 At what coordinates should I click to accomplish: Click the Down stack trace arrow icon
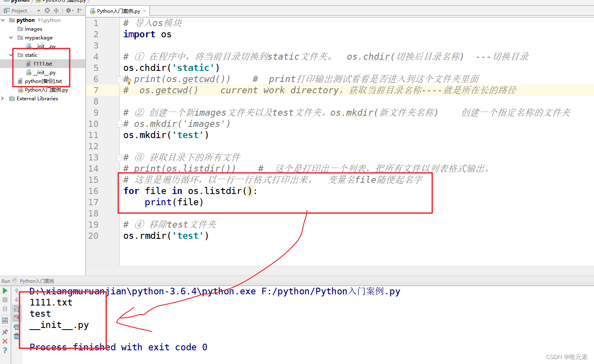point(17,300)
